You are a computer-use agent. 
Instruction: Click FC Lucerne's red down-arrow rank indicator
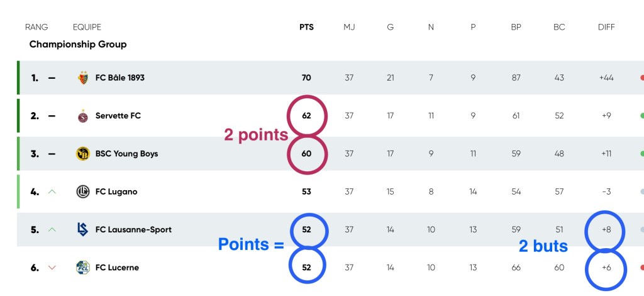click(52, 268)
